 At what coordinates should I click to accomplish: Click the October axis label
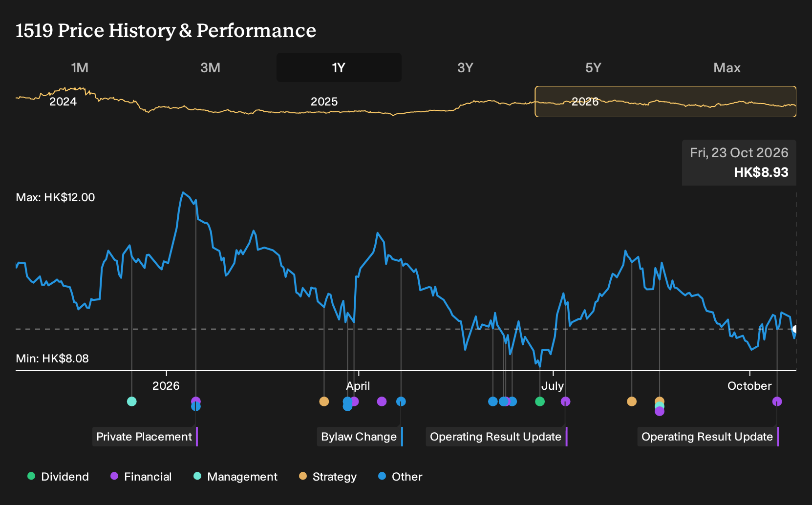click(749, 386)
